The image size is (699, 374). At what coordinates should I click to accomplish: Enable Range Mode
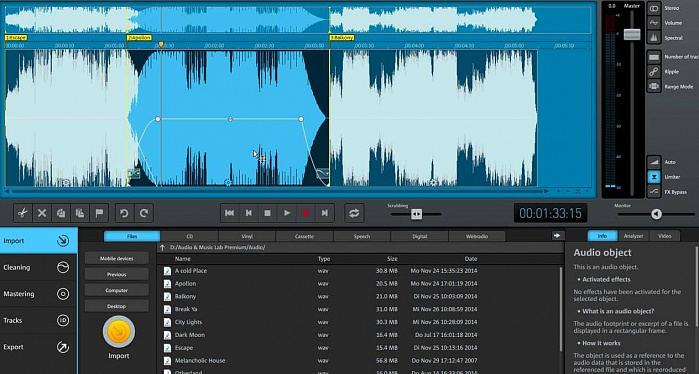654,86
